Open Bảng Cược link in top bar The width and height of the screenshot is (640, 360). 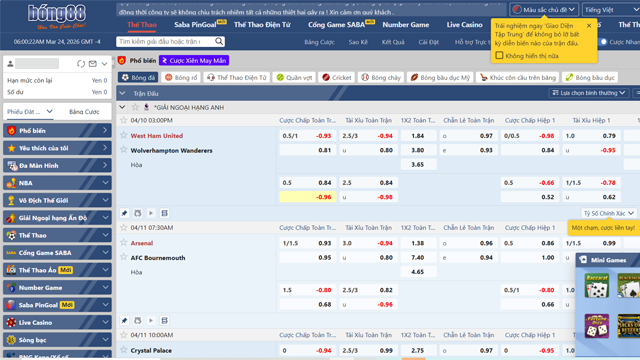319,42
